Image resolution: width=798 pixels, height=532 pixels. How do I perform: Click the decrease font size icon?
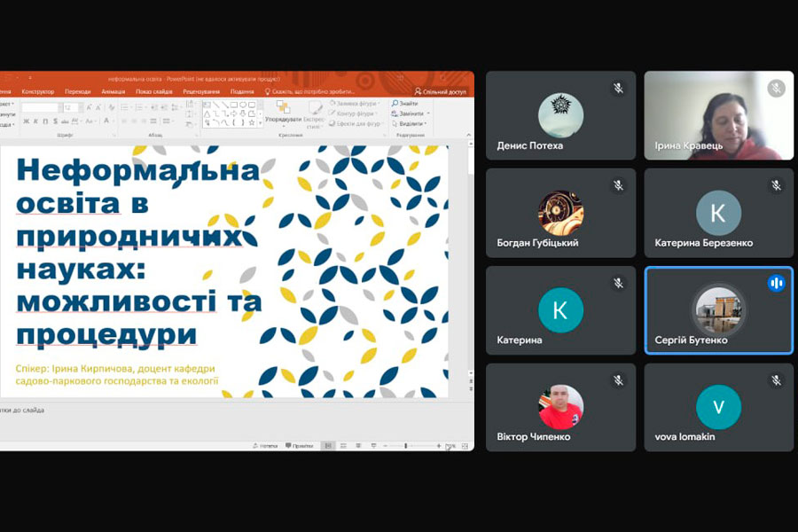point(98,107)
